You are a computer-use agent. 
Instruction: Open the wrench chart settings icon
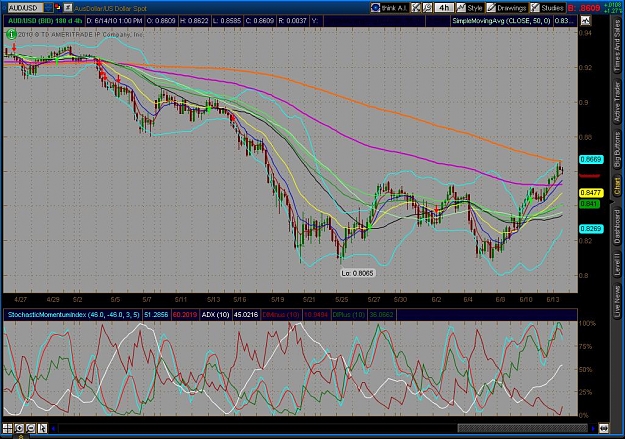click(427, 8)
